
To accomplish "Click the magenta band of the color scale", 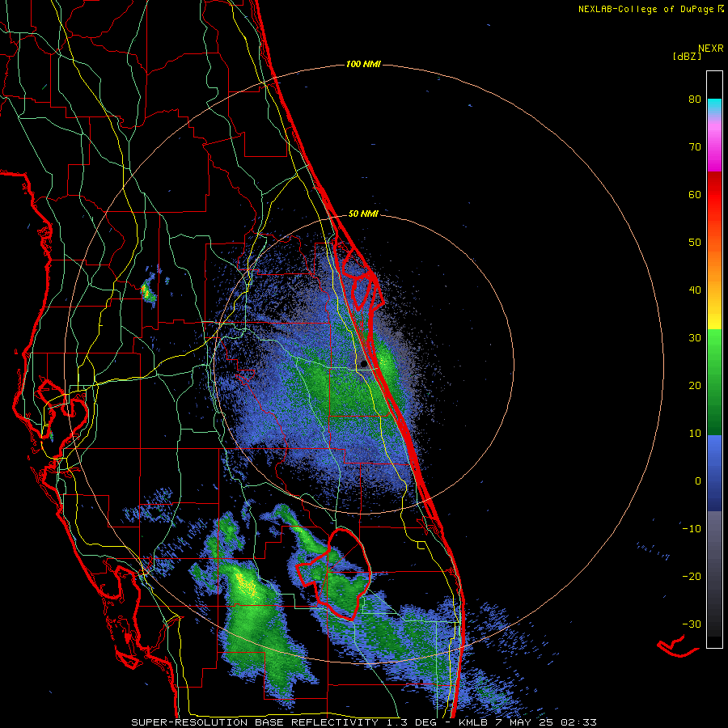I will 714,153.
